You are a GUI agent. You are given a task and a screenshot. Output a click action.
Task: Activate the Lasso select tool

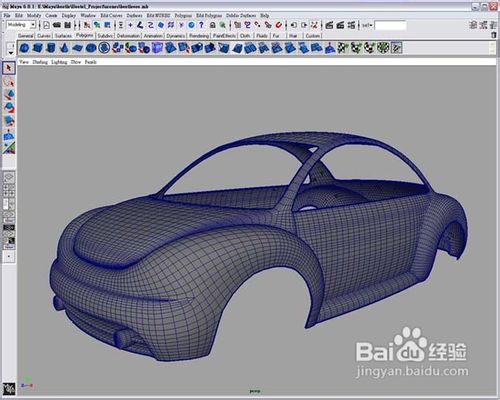coord(9,81)
